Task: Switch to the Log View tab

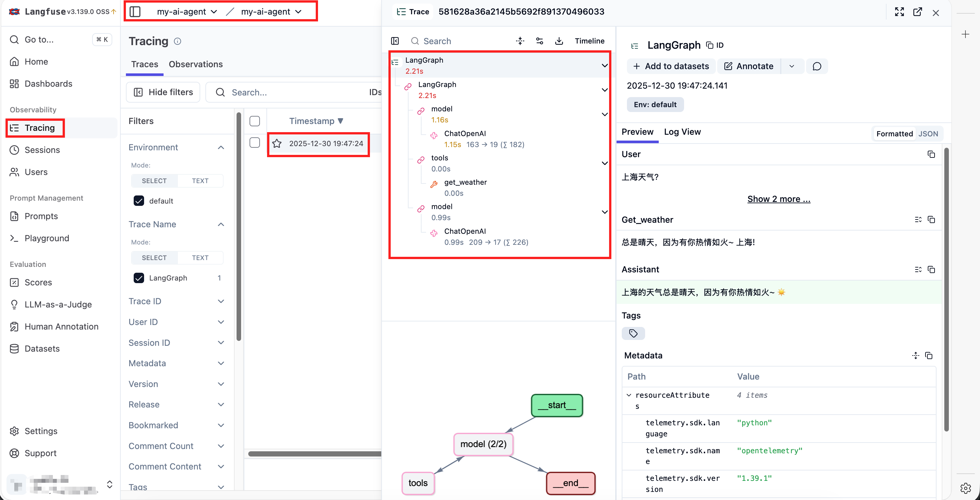Action: pos(682,132)
